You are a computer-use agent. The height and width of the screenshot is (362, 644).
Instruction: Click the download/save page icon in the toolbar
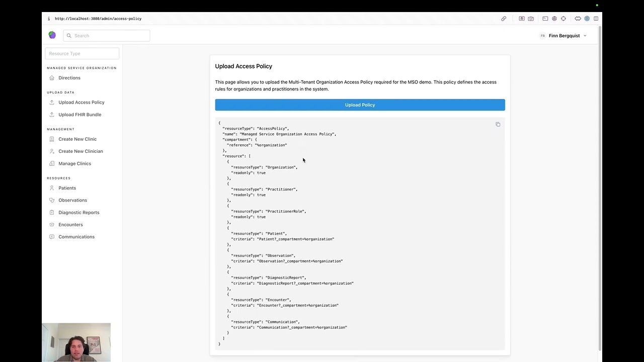(522, 19)
